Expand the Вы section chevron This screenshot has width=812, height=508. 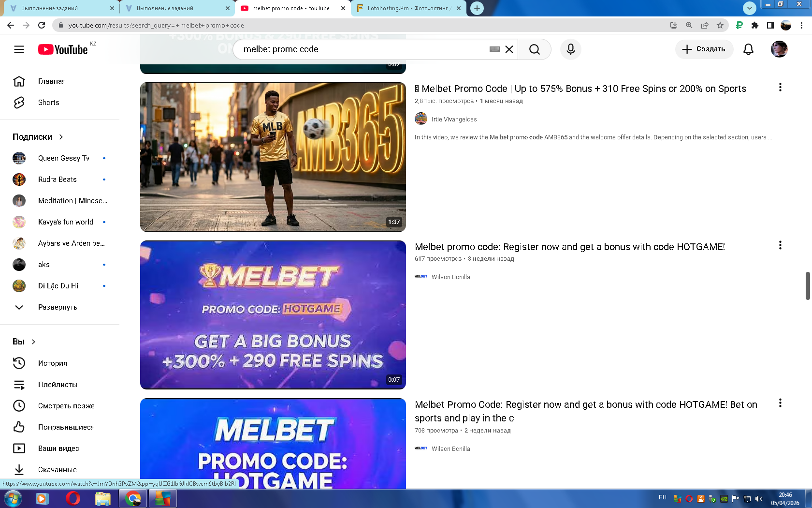[33, 342]
